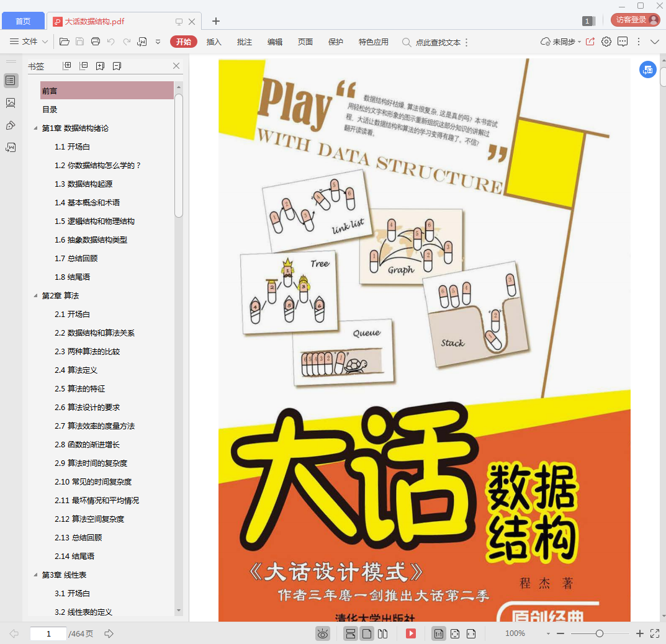Screen dimensions: 666x644
Task: Click the feedback comment icon in top bar
Action: tap(623, 42)
